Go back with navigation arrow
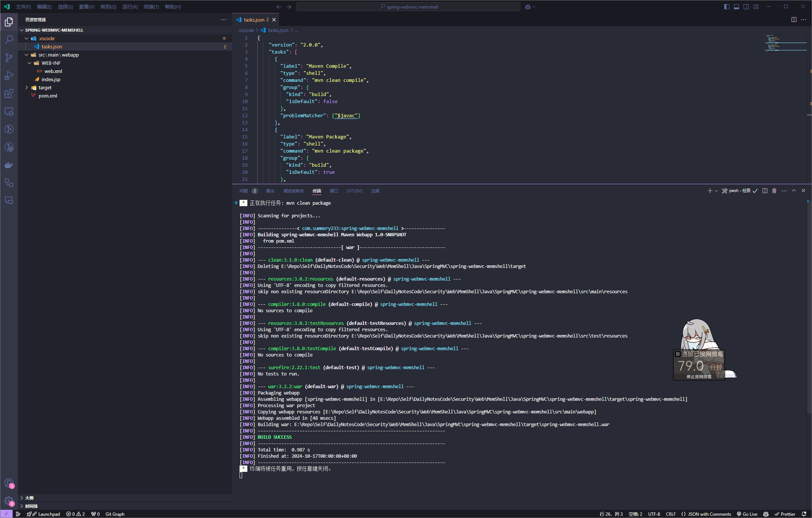 pyautogui.click(x=279, y=7)
